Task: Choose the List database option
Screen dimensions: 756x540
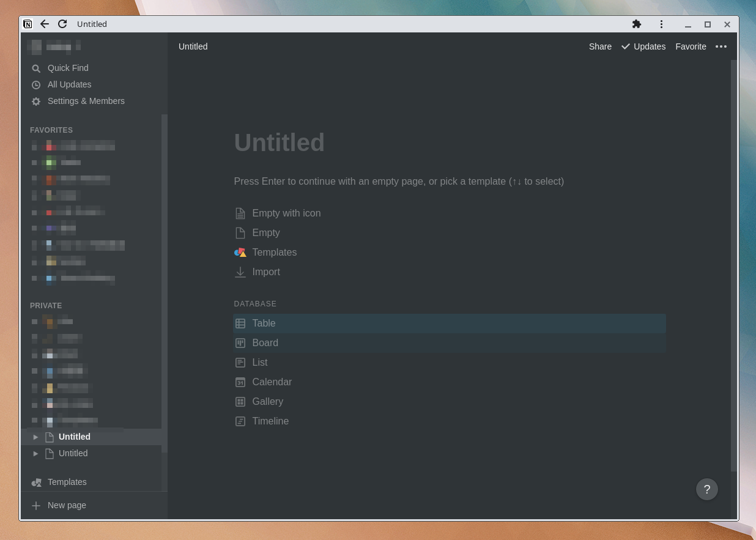Action: tap(259, 363)
